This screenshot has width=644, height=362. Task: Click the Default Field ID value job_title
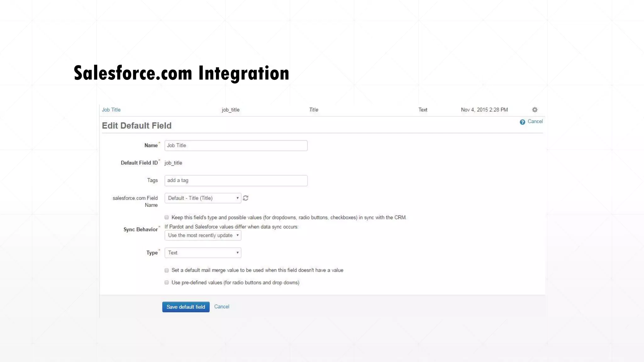[x=173, y=163]
